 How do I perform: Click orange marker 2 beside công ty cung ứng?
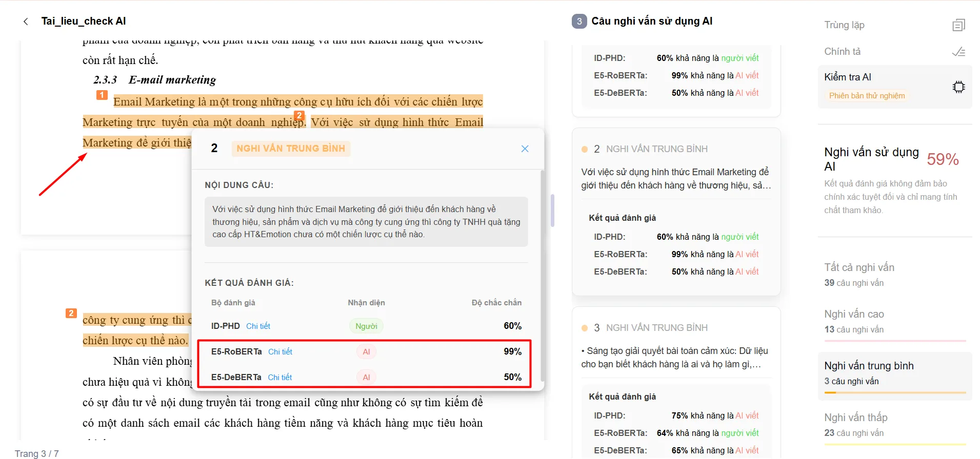[71, 313]
